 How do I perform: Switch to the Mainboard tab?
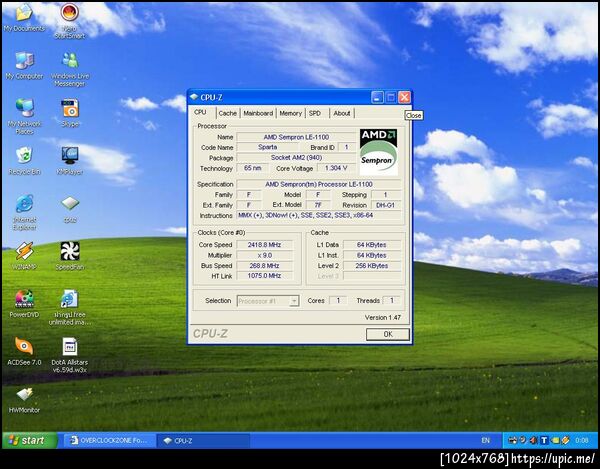[258, 113]
